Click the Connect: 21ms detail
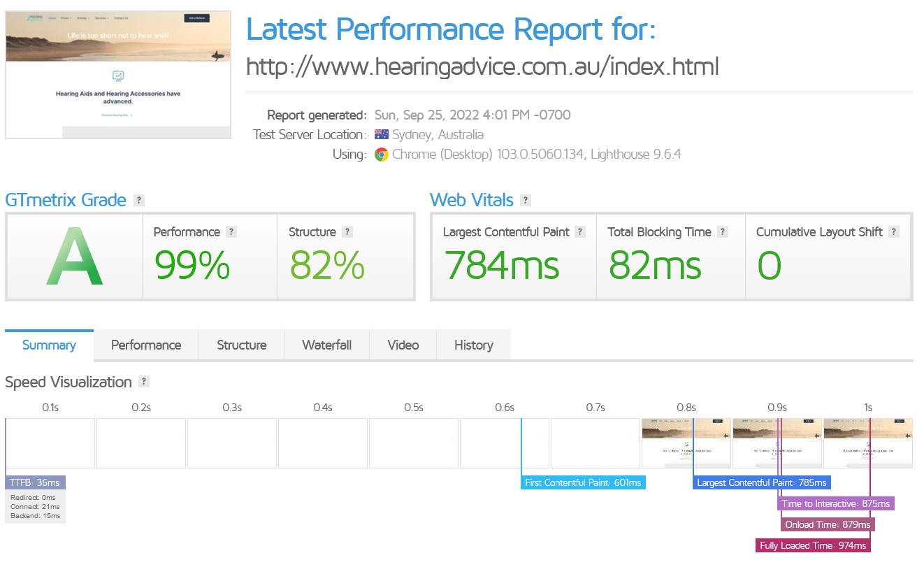 click(x=35, y=507)
